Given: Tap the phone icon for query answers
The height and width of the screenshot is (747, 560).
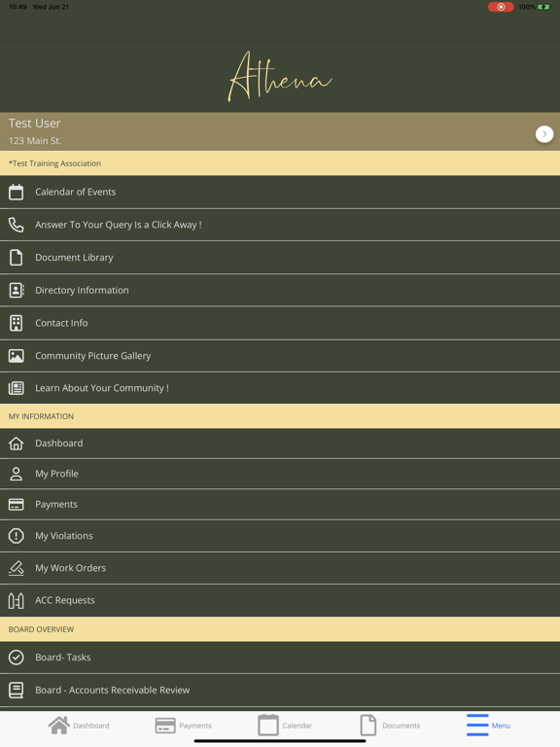Looking at the screenshot, I should pyautogui.click(x=17, y=225).
